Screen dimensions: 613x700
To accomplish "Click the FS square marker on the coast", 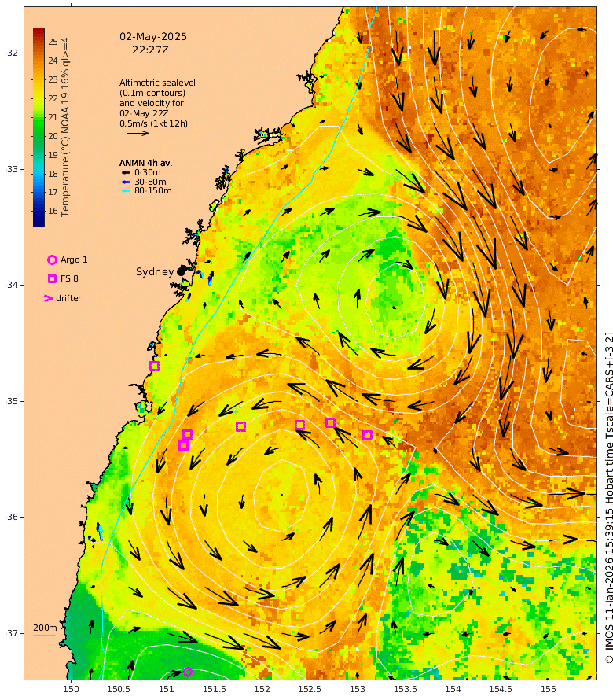I will 154,366.
